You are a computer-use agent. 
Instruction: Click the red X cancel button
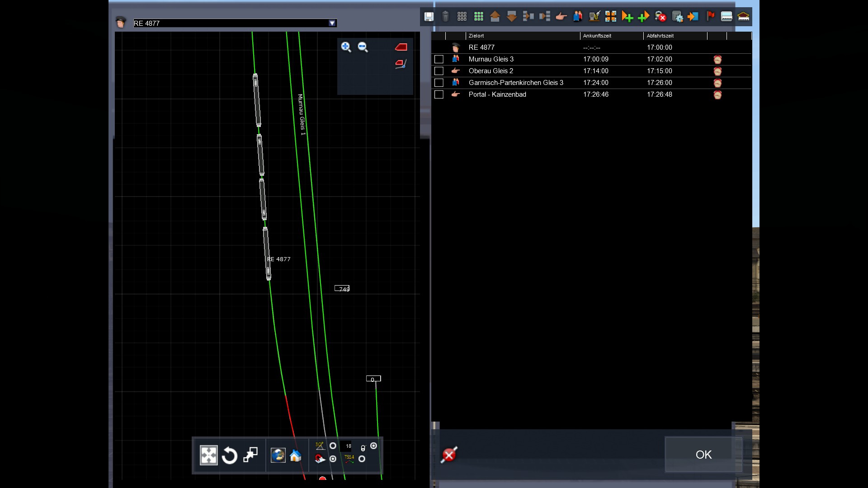[x=449, y=455]
